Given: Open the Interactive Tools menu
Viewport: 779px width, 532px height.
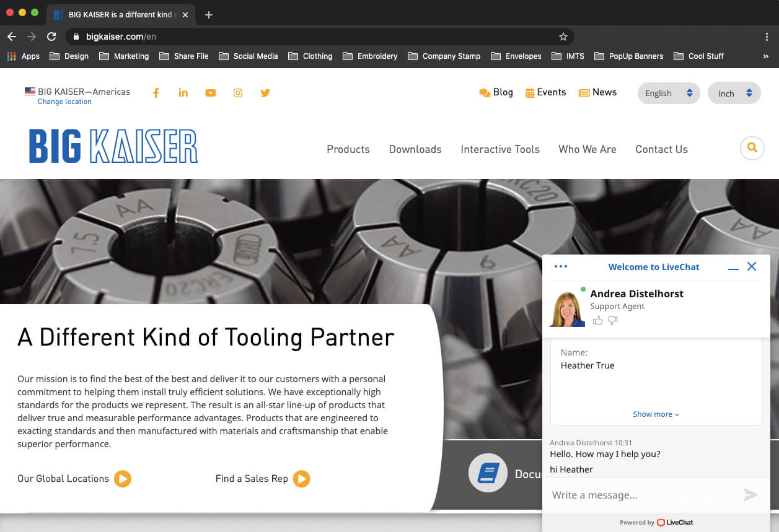Looking at the screenshot, I should (x=500, y=149).
